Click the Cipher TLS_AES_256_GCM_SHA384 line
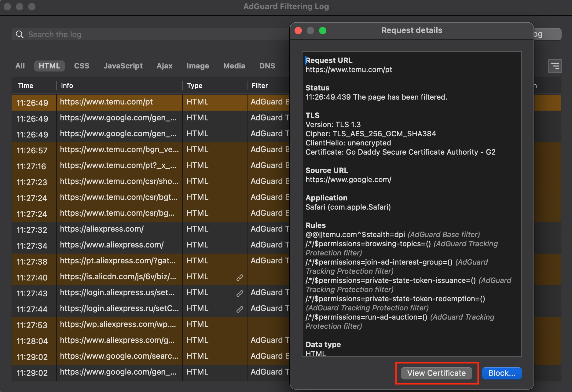This screenshot has height=392, width=572. [x=371, y=134]
